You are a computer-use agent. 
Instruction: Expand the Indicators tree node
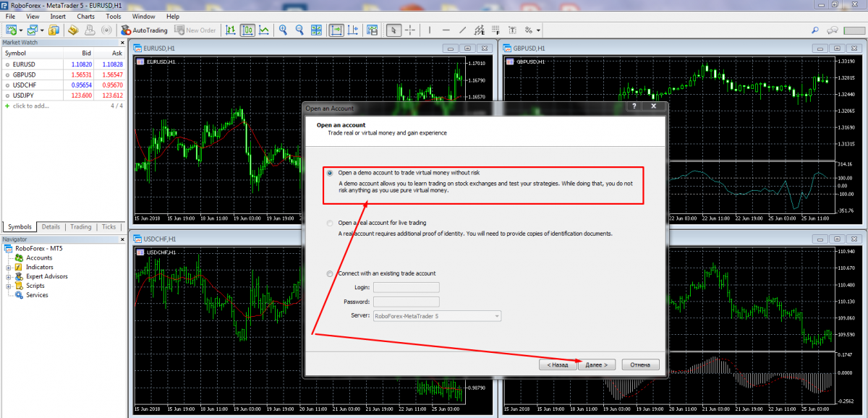(x=9, y=267)
